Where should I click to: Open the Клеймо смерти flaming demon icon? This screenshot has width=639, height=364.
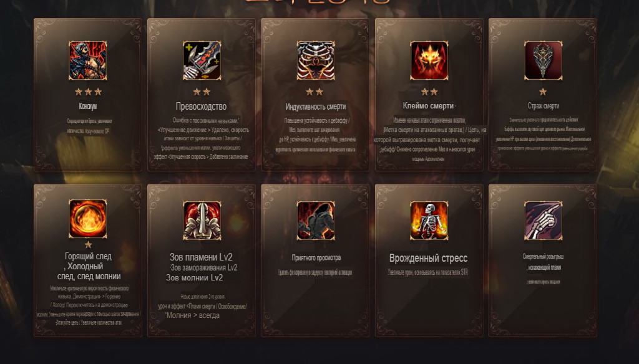point(429,60)
